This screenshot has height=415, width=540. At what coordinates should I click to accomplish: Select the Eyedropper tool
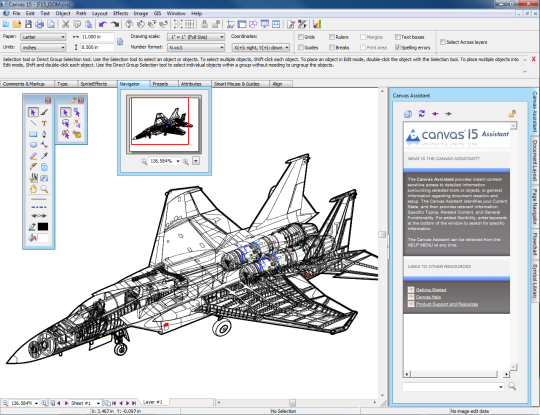(44, 156)
